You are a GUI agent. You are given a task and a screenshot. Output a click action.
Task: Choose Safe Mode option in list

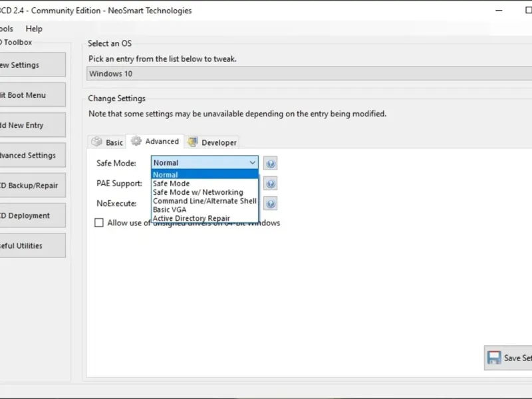click(205, 184)
